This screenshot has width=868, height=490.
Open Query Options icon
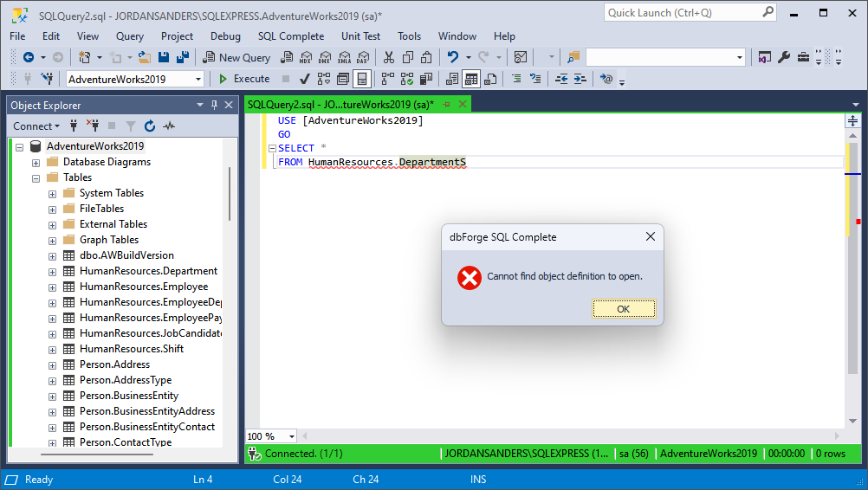[343, 79]
